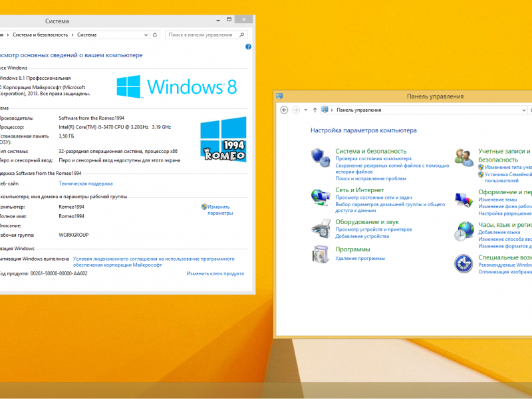The image size is (532, 399).
Task: Click Панель управления breadcrumb
Action: point(359,110)
